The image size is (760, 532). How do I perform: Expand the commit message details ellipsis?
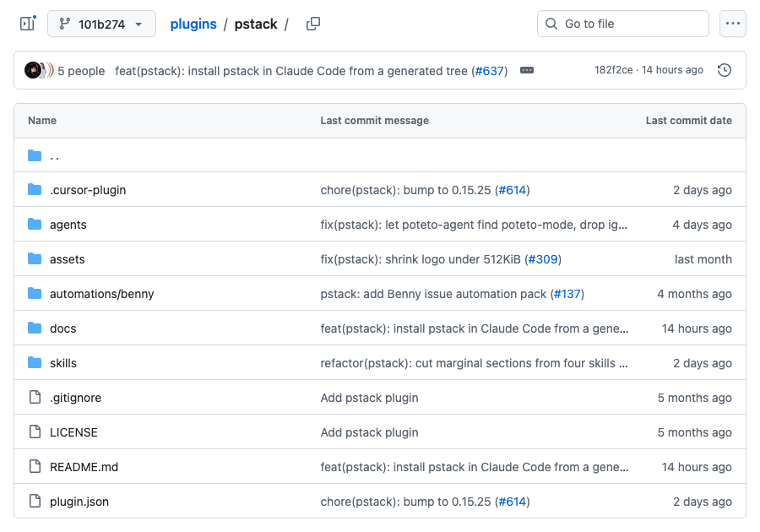click(527, 70)
